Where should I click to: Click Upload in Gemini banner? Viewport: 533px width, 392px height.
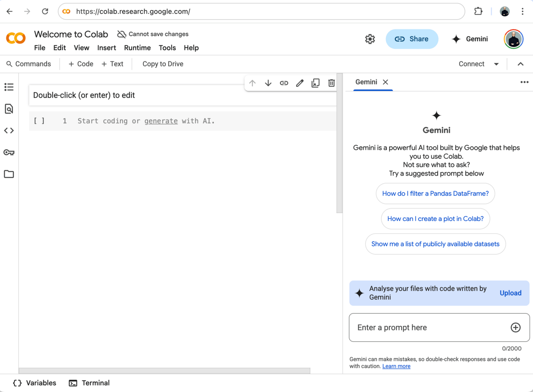(511, 293)
